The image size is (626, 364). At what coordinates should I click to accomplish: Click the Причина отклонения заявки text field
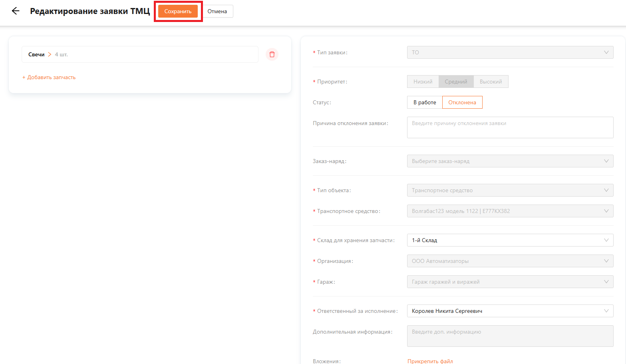click(510, 127)
